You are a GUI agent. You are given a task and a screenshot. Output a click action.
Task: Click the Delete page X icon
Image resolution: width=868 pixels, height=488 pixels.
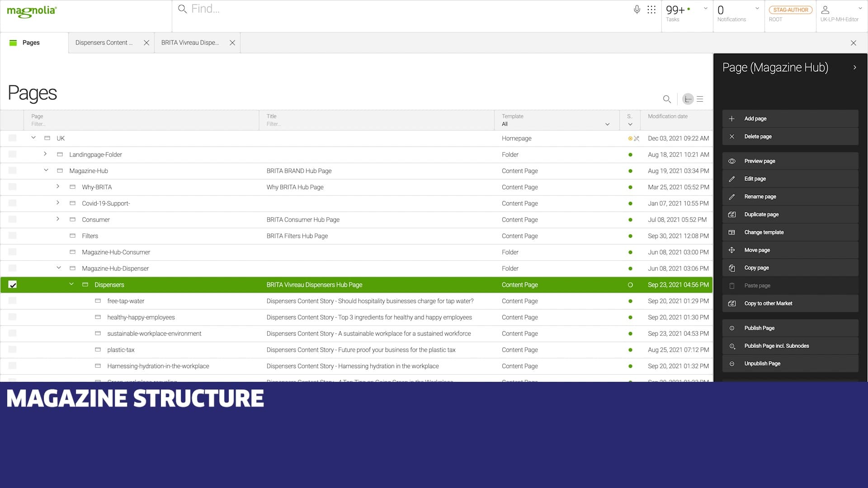click(x=732, y=136)
